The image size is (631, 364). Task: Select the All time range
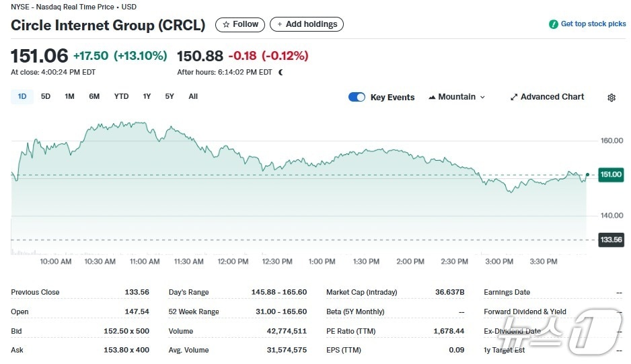pyautogui.click(x=193, y=96)
